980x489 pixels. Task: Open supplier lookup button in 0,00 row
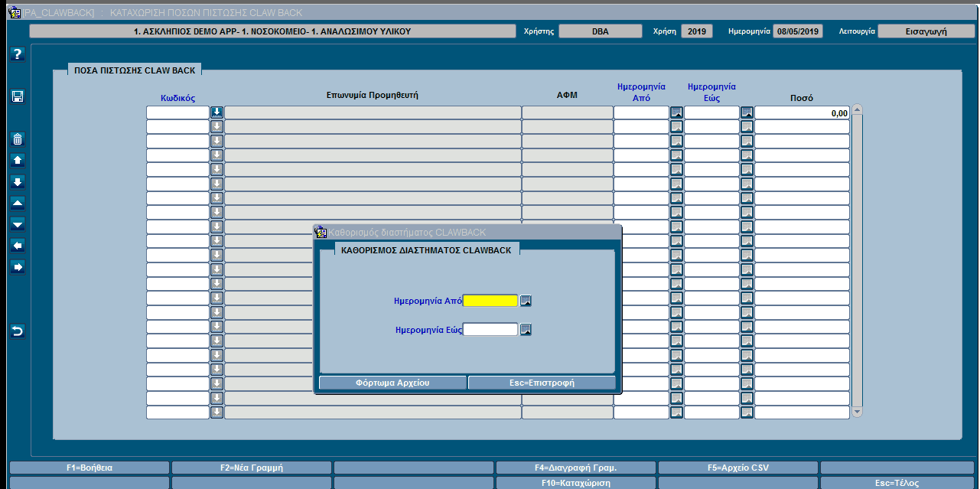[x=217, y=112]
